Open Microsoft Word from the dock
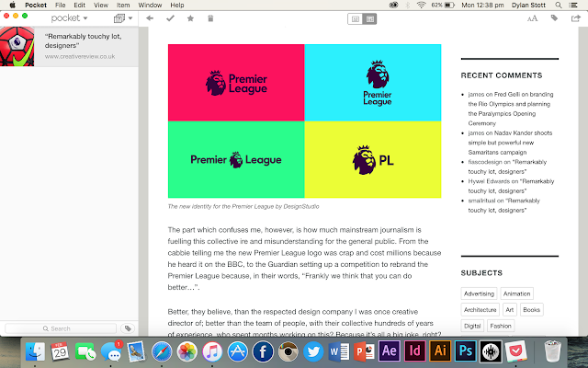Image resolution: width=588 pixels, height=368 pixels. [339, 351]
